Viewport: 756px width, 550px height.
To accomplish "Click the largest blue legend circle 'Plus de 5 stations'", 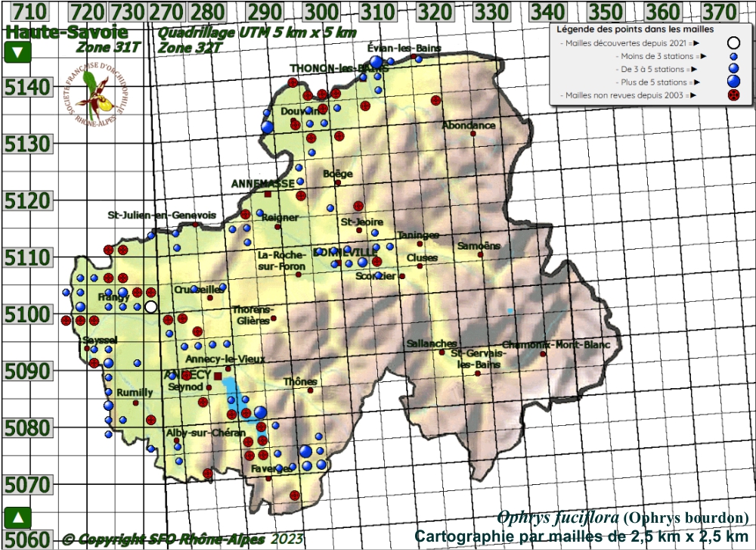I will (x=733, y=82).
